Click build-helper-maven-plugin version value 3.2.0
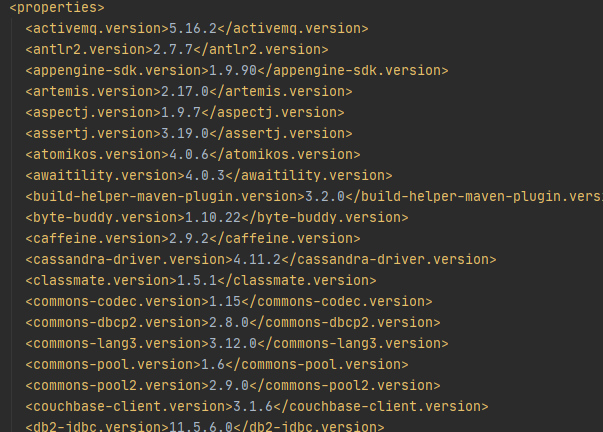The image size is (603, 432). (x=325, y=196)
